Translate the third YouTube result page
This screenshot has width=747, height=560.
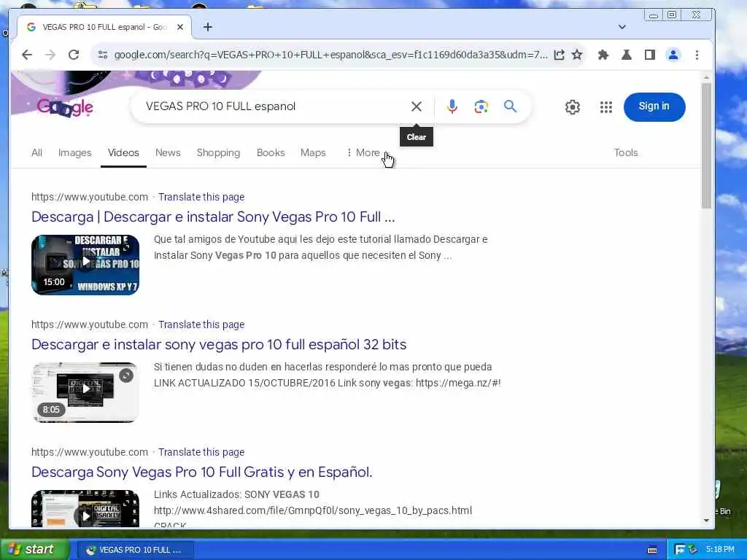(201, 452)
